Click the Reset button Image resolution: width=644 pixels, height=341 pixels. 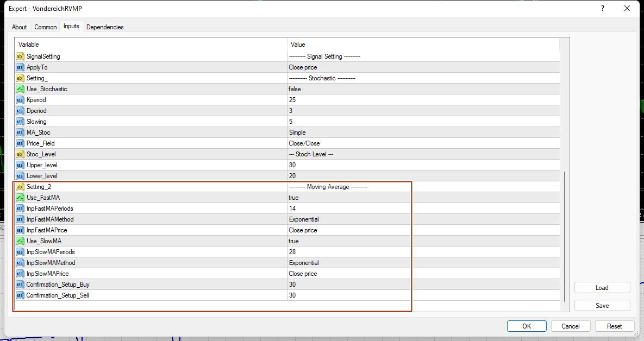coord(614,326)
